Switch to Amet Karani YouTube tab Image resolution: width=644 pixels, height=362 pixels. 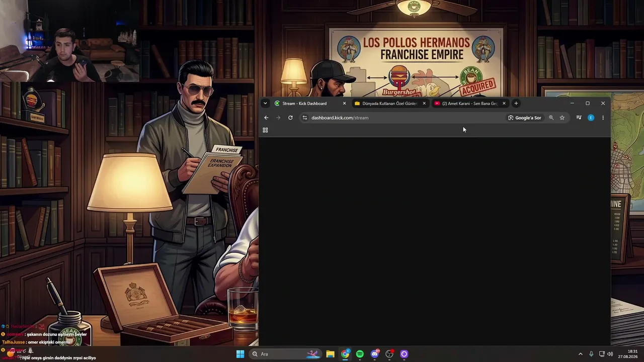click(469, 104)
